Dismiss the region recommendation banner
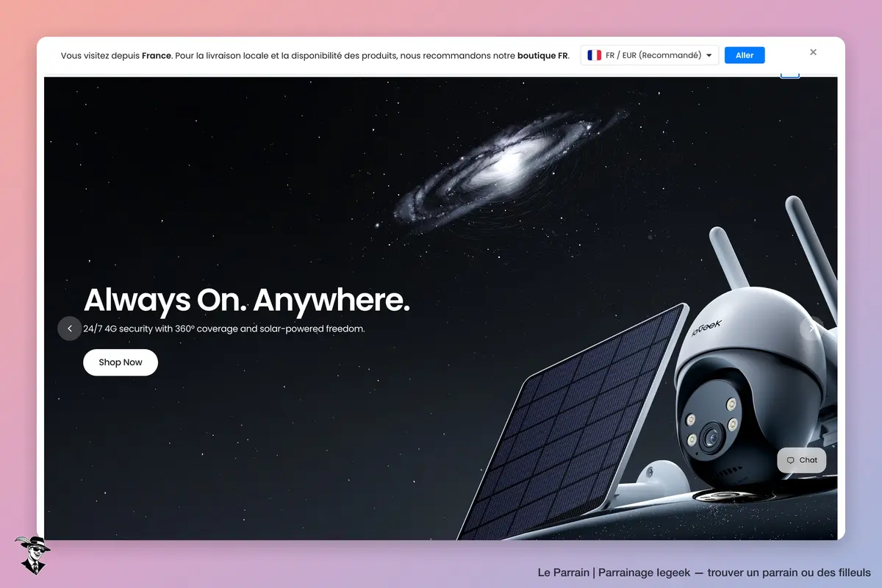882x588 pixels. pyautogui.click(x=813, y=52)
